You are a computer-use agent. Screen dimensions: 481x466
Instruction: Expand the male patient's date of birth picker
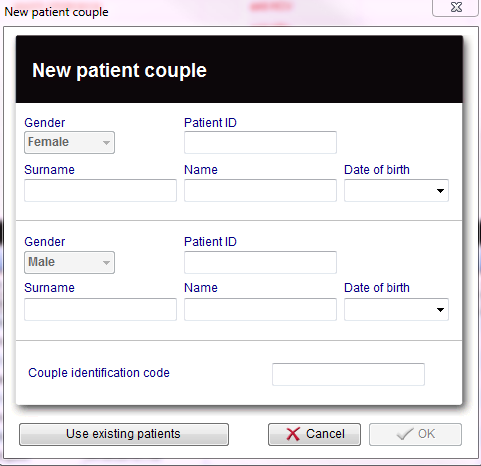440,310
